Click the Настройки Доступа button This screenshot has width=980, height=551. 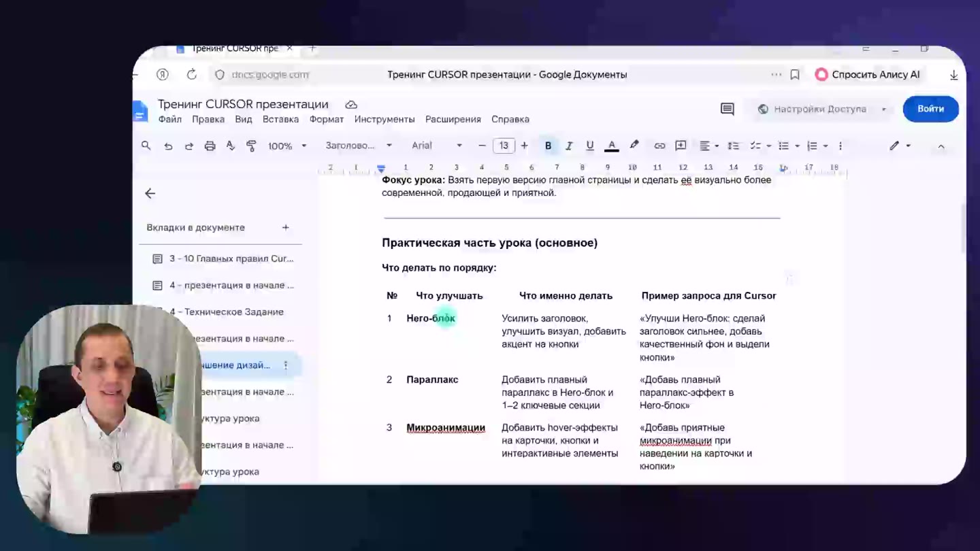(812, 109)
